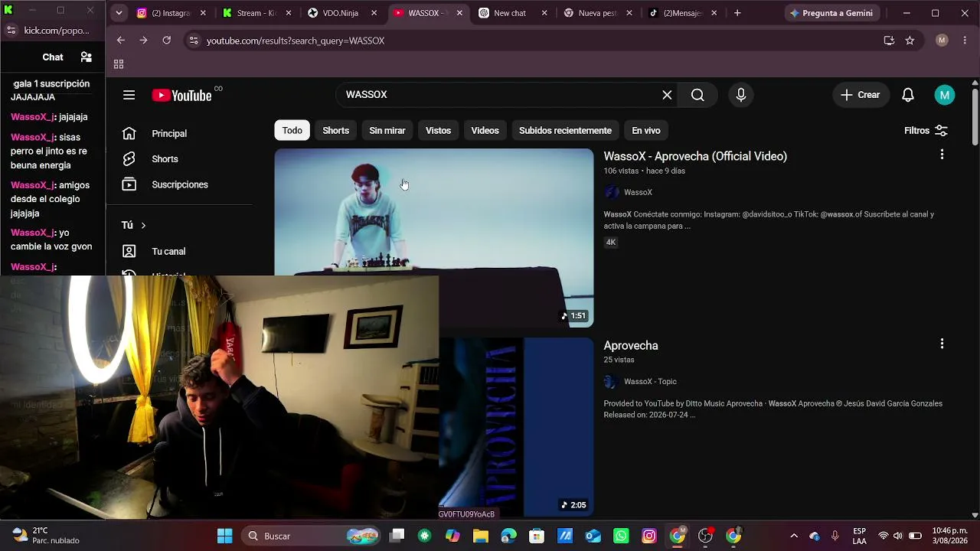Open YouTube notifications bell
The width and height of the screenshot is (980, 551).
(x=908, y=95)
